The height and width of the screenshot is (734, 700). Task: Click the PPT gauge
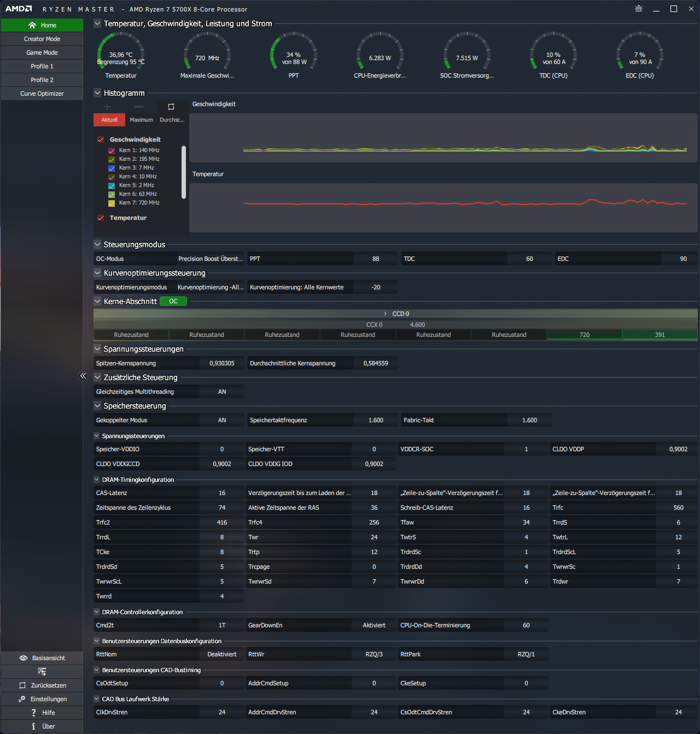294,56
